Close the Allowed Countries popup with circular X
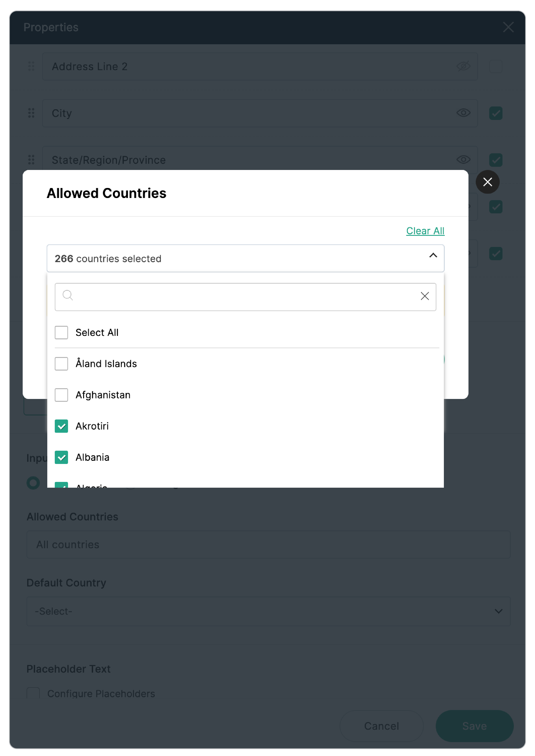This screenshot has width=535, height=756. tap(488, 182)
